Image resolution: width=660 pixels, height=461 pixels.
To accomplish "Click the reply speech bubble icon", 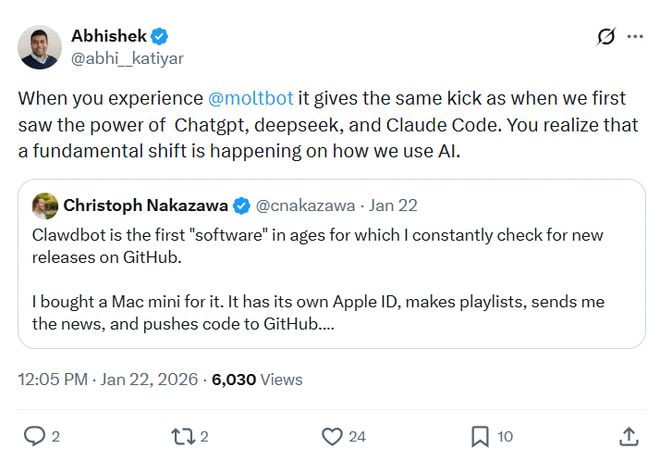I will point(33,436).
